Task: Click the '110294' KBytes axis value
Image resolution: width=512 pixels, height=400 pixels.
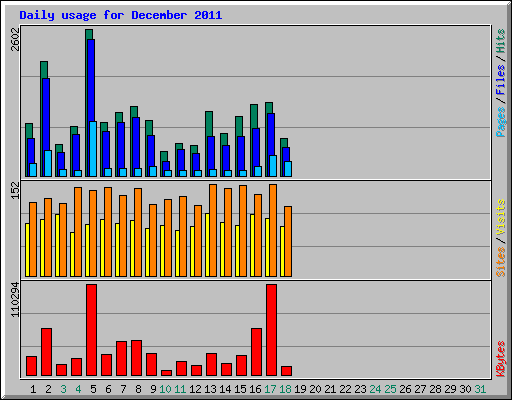Action: pyautogui.click(x=15, y=300)
